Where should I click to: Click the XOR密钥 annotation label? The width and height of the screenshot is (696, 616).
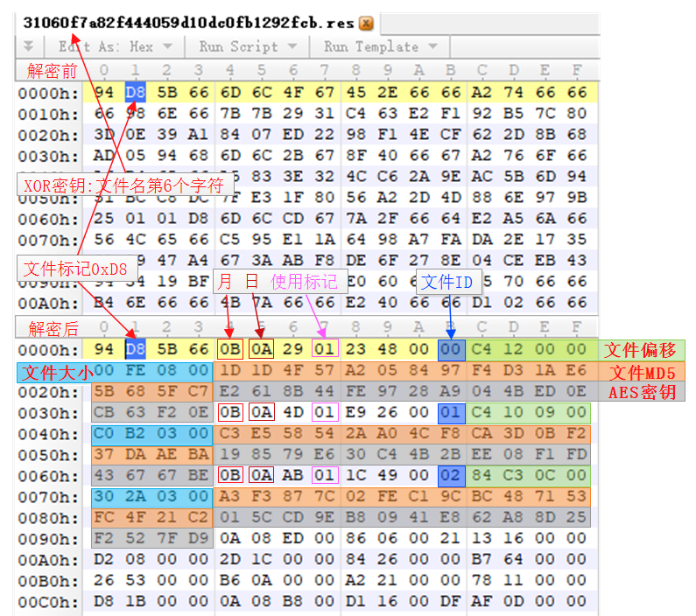pyautogui.click(x=124, y=185)
